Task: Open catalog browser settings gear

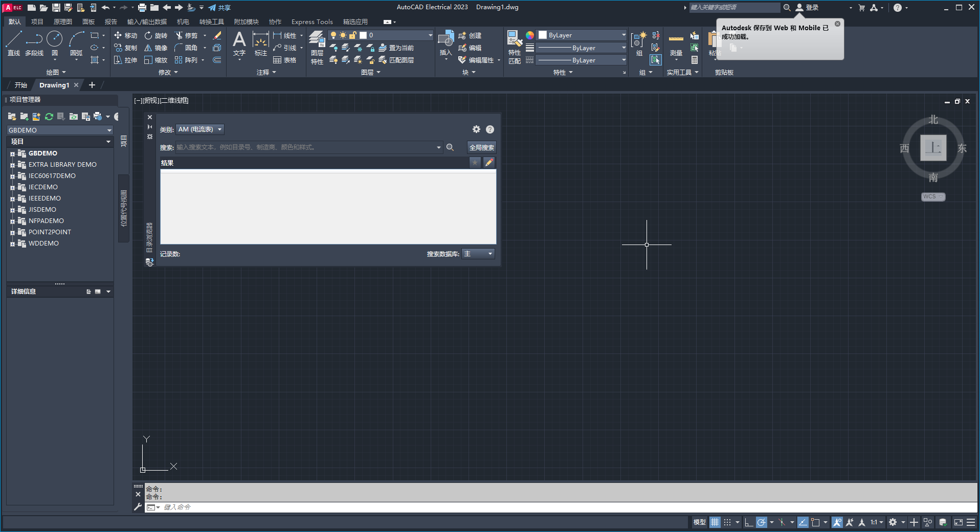Action: [x=476, y=129]
